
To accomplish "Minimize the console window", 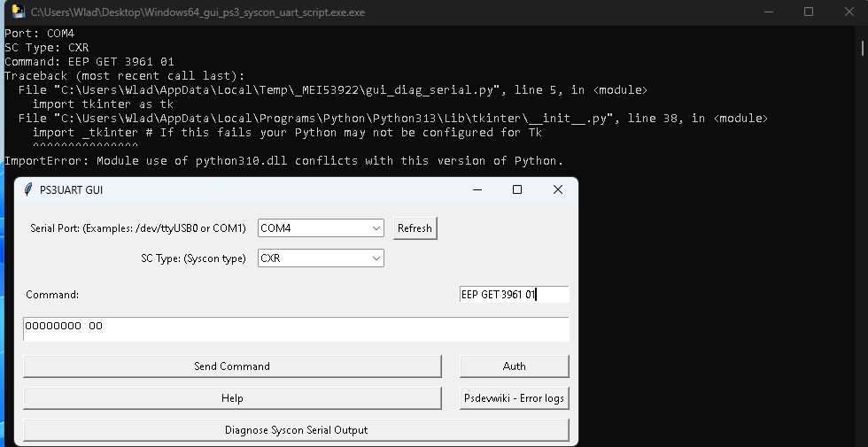I will pos(769,12).
